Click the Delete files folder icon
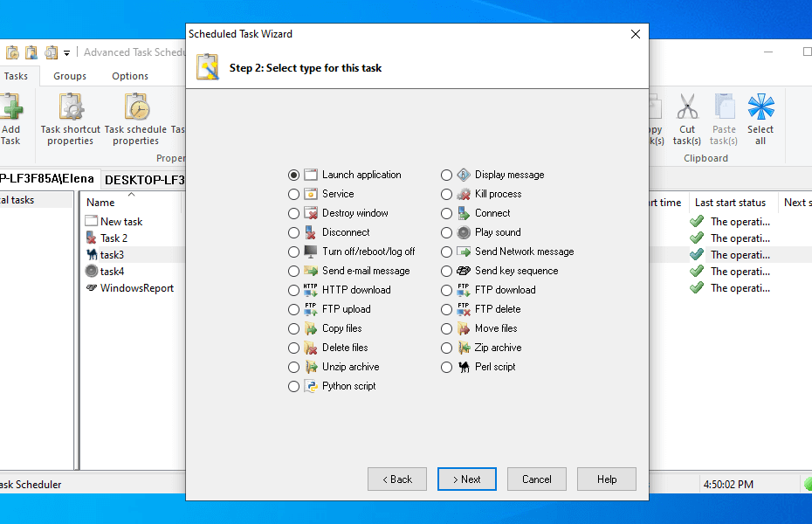The width and height of the screenshot is (812, 524). click(x=311, y=348)
